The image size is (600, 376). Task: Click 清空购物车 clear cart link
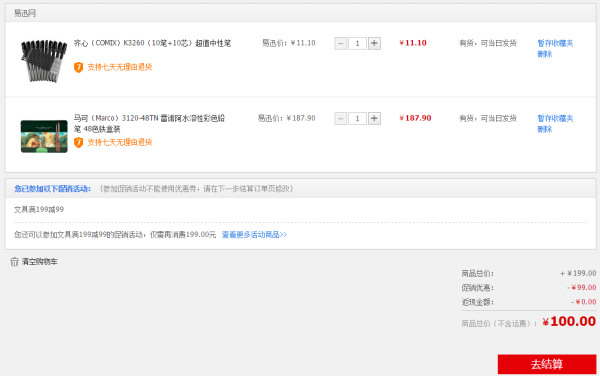tap(39, 262)
